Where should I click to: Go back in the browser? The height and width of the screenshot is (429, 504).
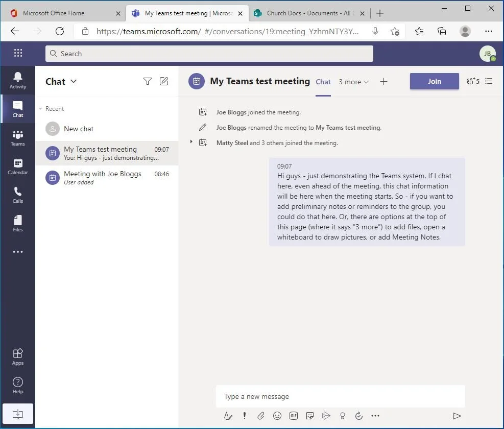click(x=15, y=31)
